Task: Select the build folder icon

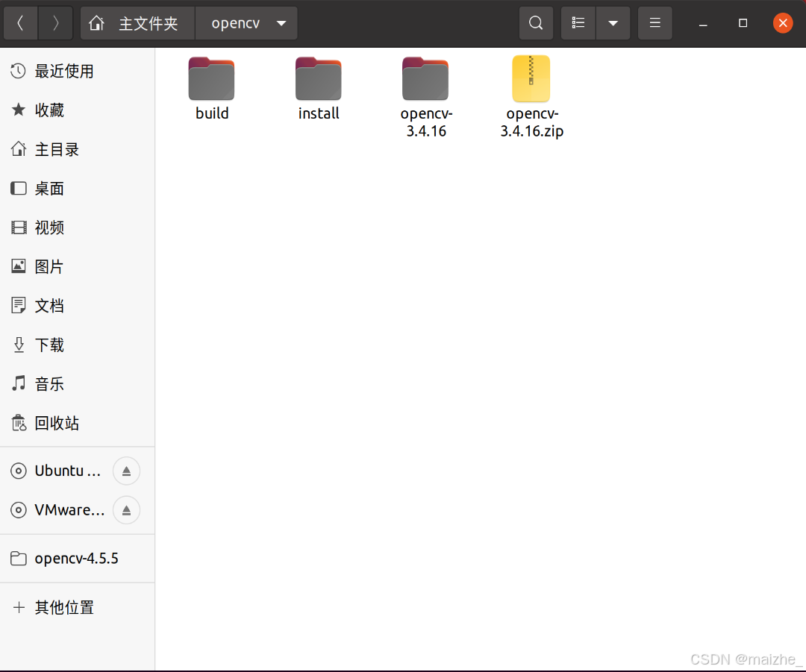Action: click(x=211, y=78)
